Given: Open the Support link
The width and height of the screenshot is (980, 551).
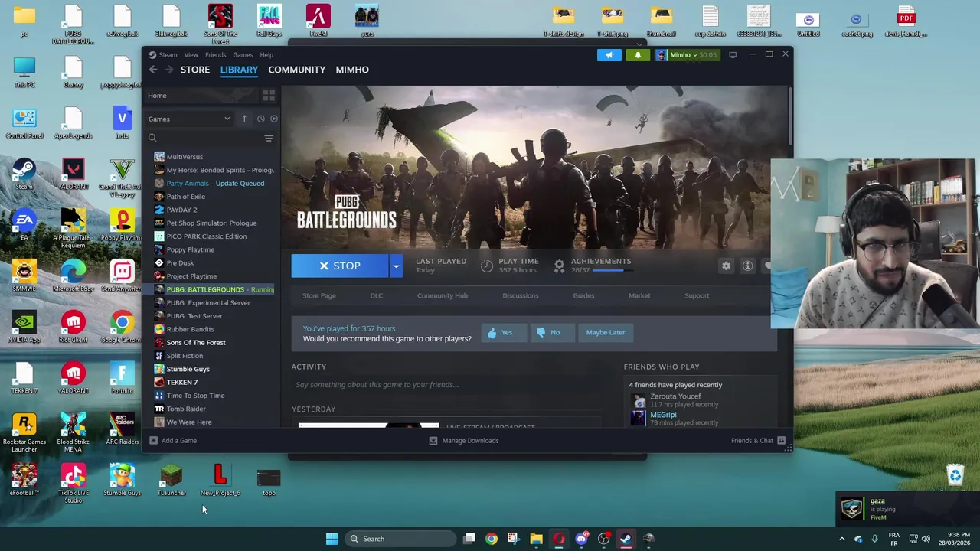Looking at the screenshot, I should (x=697, y=295).
